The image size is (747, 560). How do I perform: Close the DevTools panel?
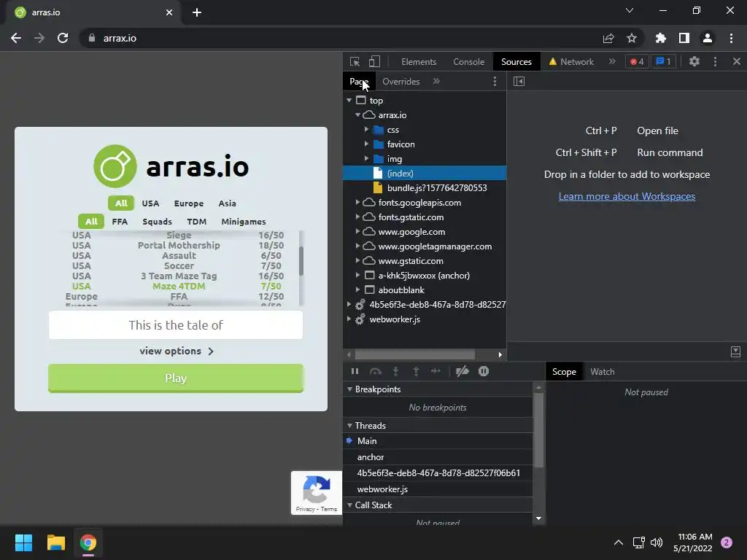[737, 61]
